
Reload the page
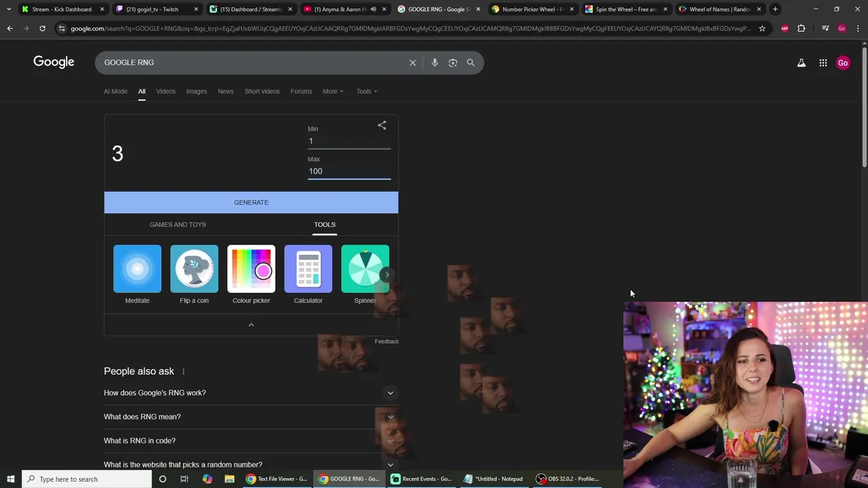pos(42,28)
